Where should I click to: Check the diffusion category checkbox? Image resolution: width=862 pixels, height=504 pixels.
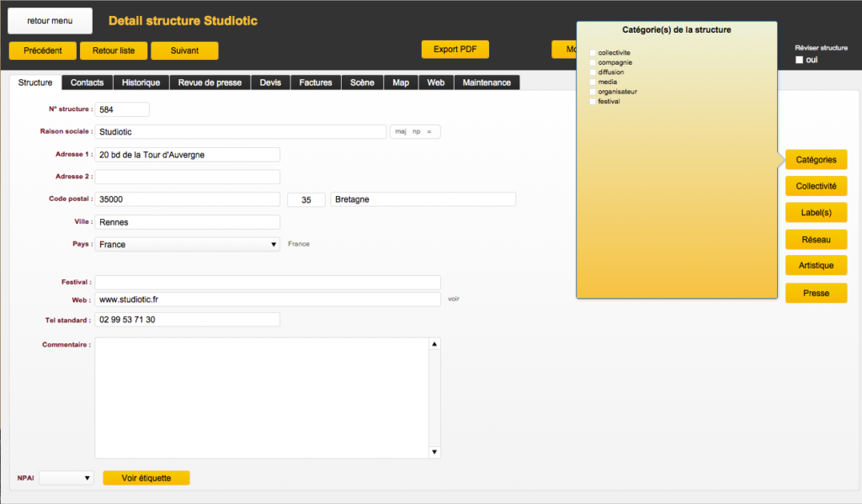(593, 72)
